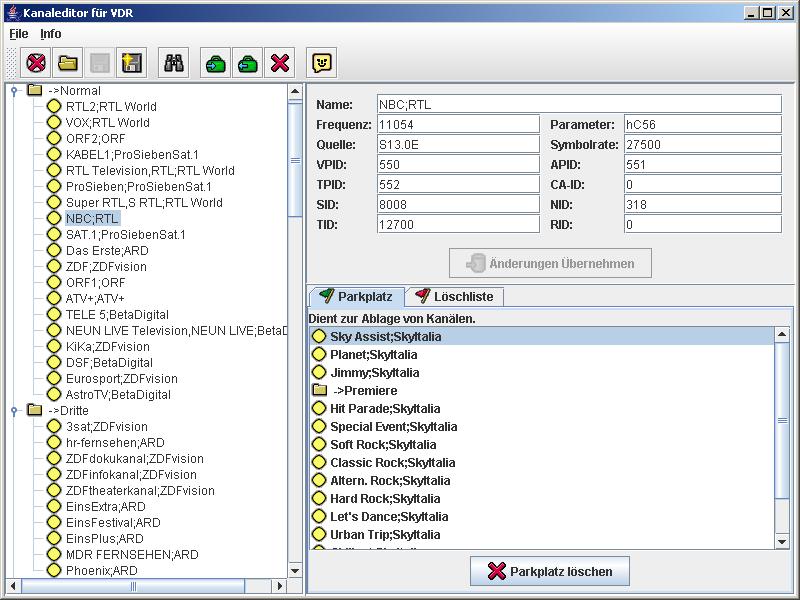Collapse the ->Normal channel group
Image resolution: width=800 pixels, height=600 pixels.
point(15,91)
